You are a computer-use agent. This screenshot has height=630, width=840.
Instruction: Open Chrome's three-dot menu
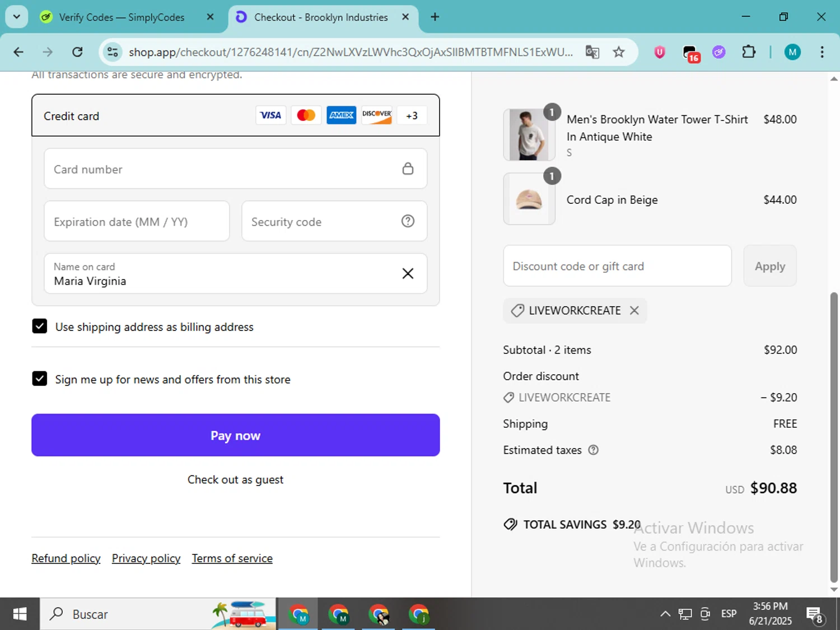pos(822,52)
